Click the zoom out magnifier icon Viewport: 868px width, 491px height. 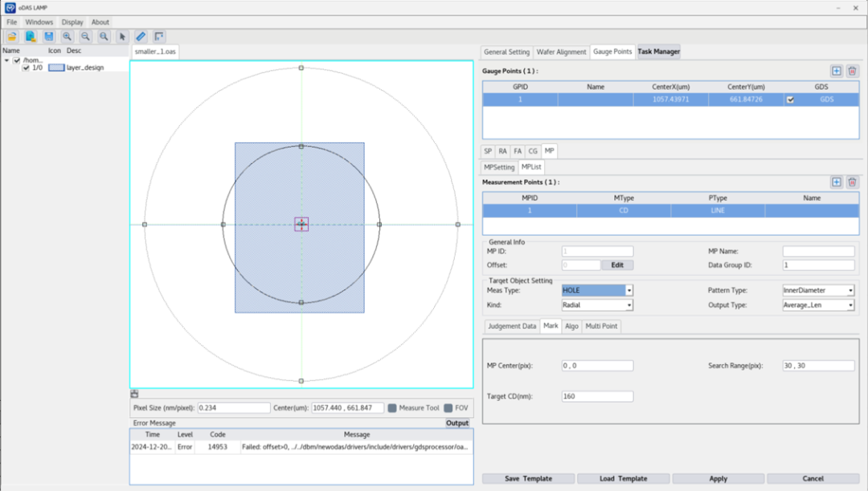[85, 37]
